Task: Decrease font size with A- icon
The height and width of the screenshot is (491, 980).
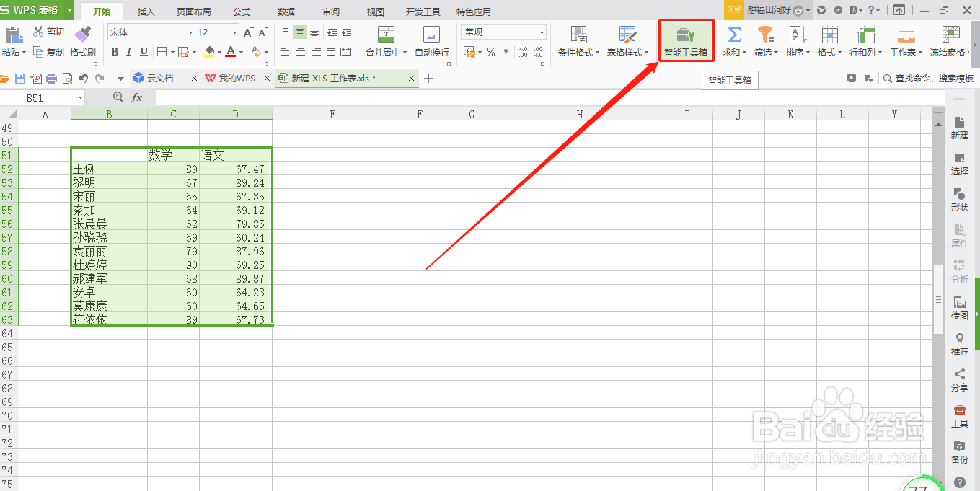Action: (263, 32)
